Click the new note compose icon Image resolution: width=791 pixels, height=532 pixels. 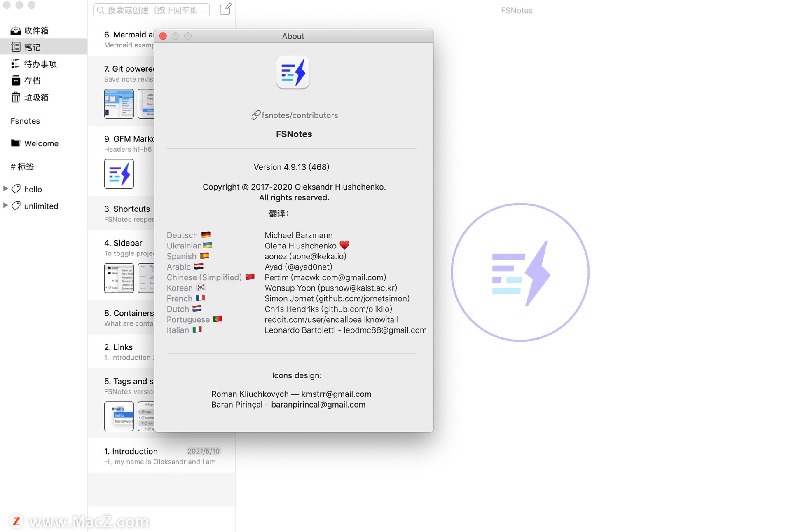(x=226, y=9)
